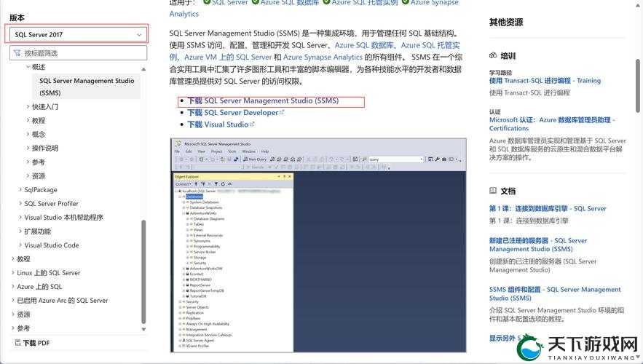643x364 pixels.
Task: Open 下载 SQL Server Management Studio (SSMS) link
Action: pos(264,101)
